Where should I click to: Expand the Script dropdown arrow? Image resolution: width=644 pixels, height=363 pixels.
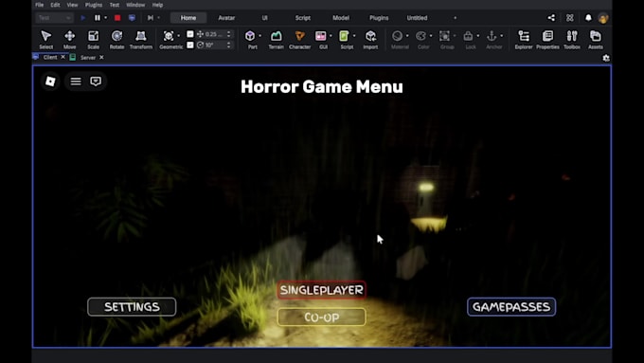(354, 36)
